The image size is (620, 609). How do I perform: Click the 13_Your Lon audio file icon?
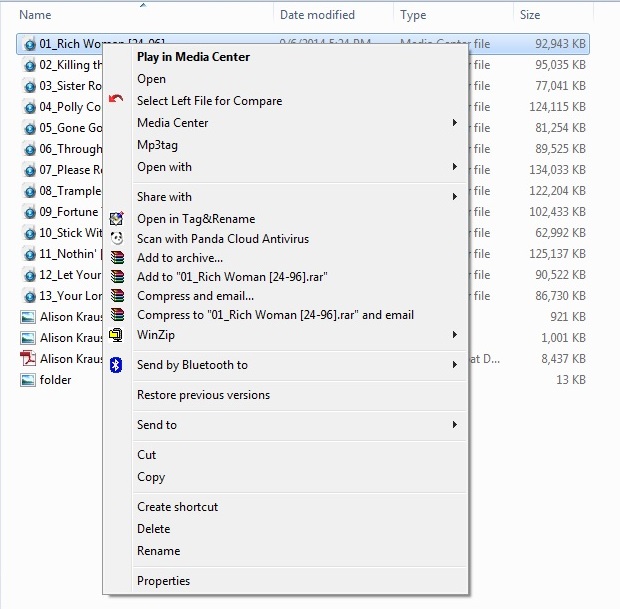click(x=28, y=296)
